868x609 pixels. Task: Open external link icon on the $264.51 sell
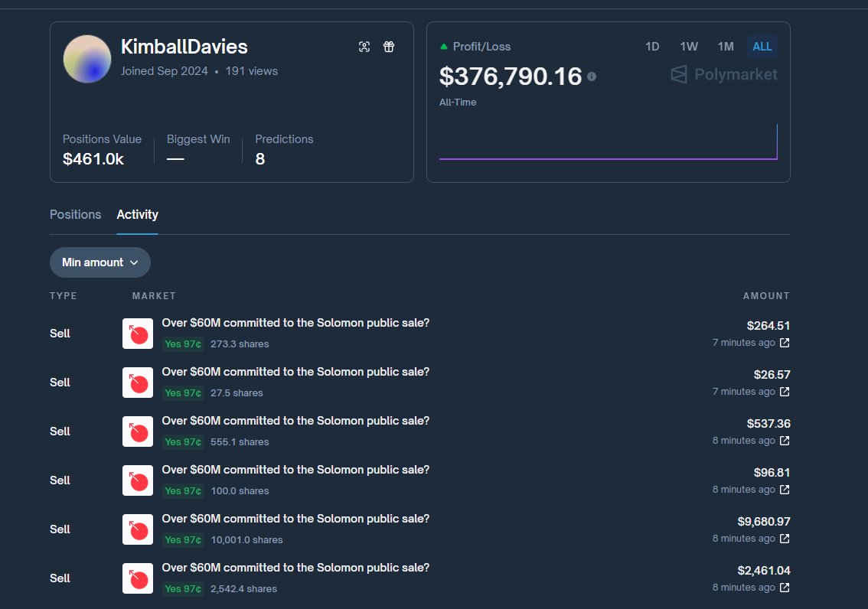pyautogui.click(x=783, y=343)
